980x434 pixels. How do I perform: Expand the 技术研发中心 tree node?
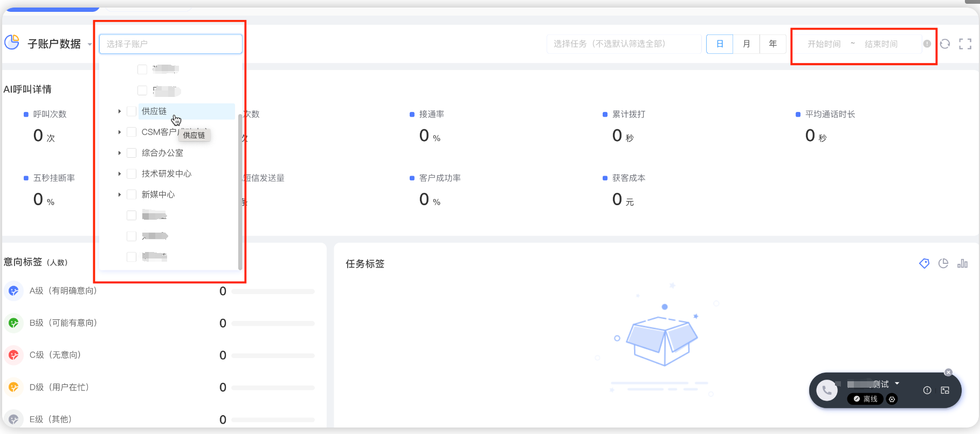[x=120, y=174]
